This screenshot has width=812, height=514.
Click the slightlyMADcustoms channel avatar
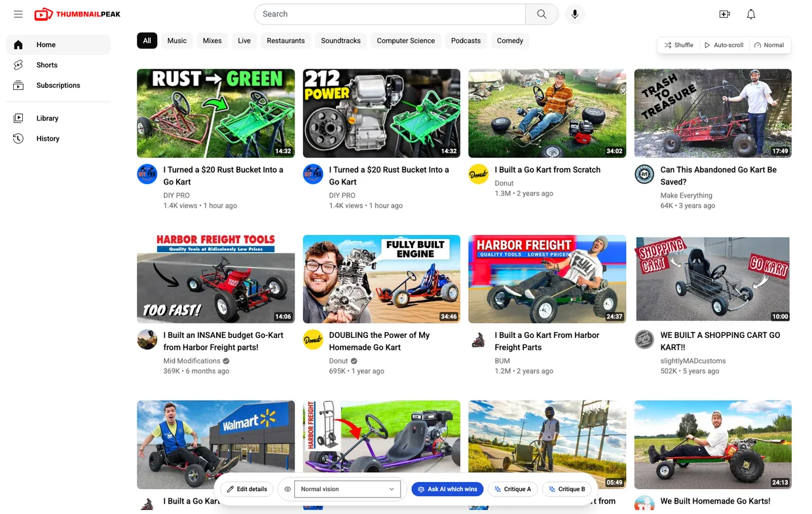pos(644,340)
